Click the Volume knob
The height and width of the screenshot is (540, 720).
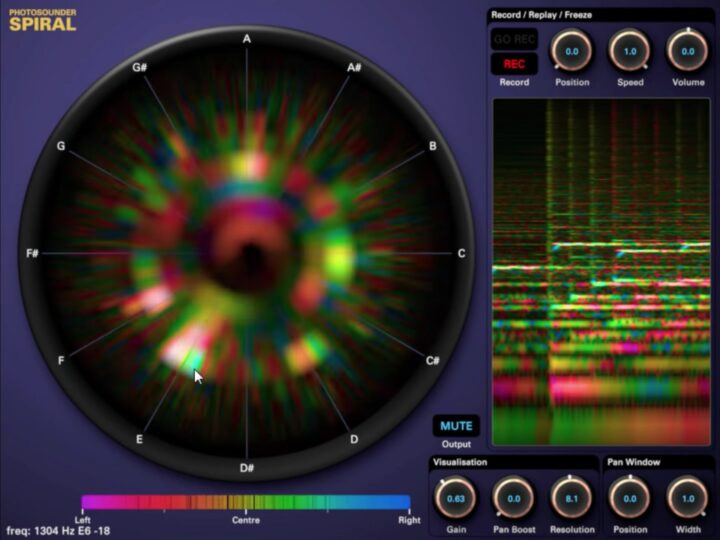687,51
